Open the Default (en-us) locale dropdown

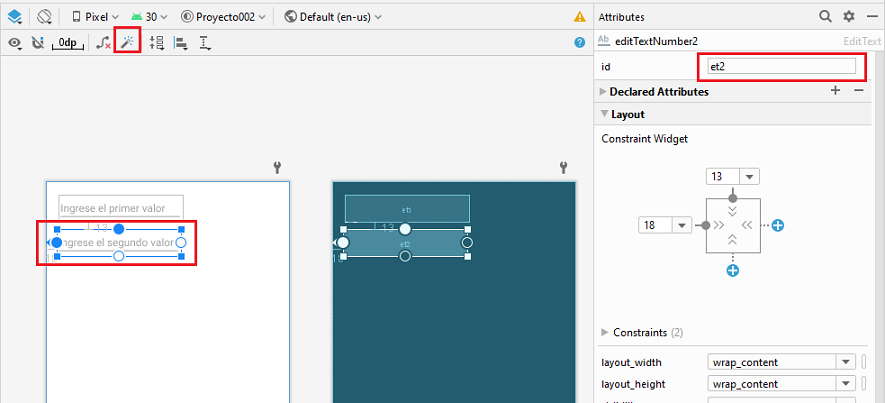(333, 17)
